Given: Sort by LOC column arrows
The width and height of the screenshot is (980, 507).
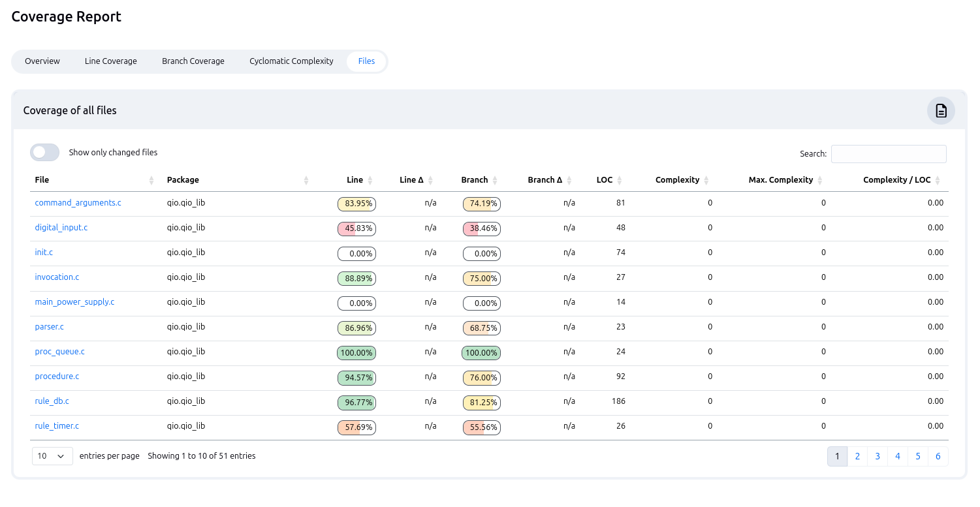Looking at the screenshot, I should click(620, 180).
